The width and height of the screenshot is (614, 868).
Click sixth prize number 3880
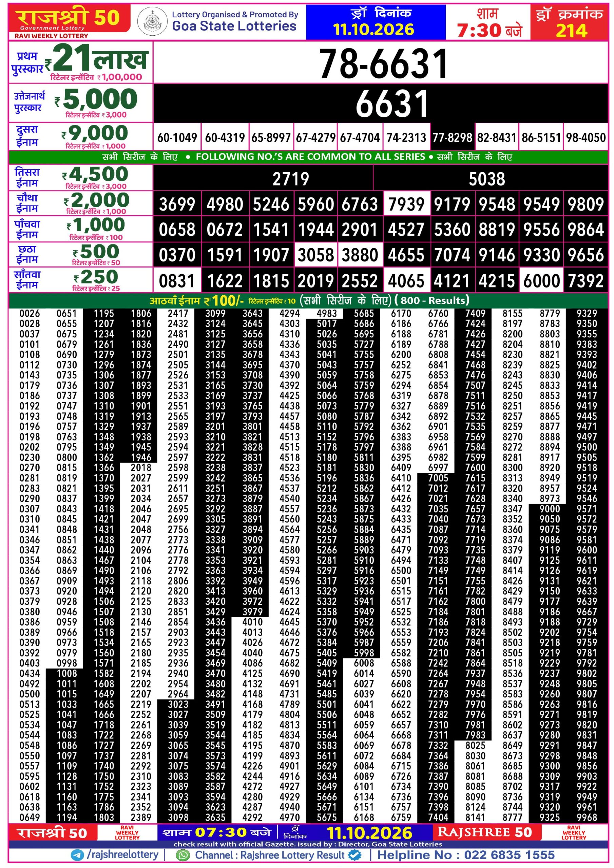click(x=360, y=255)
